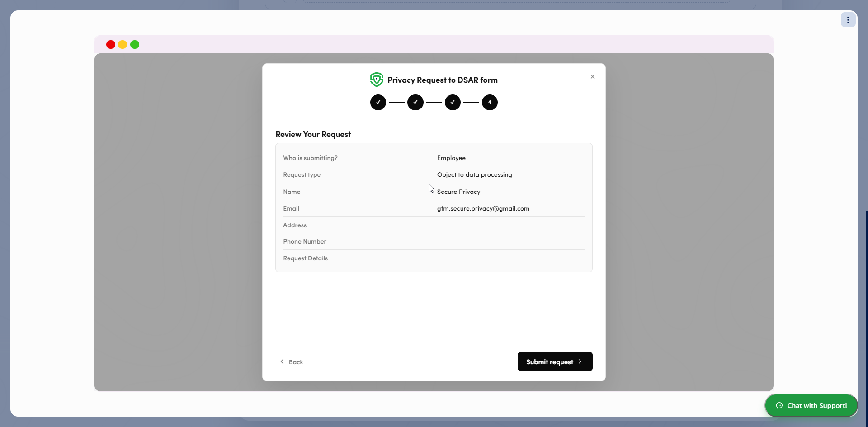Screen dimensions: 868x427
Task: Click the green shield logo icon
Action: pos(377,80)
